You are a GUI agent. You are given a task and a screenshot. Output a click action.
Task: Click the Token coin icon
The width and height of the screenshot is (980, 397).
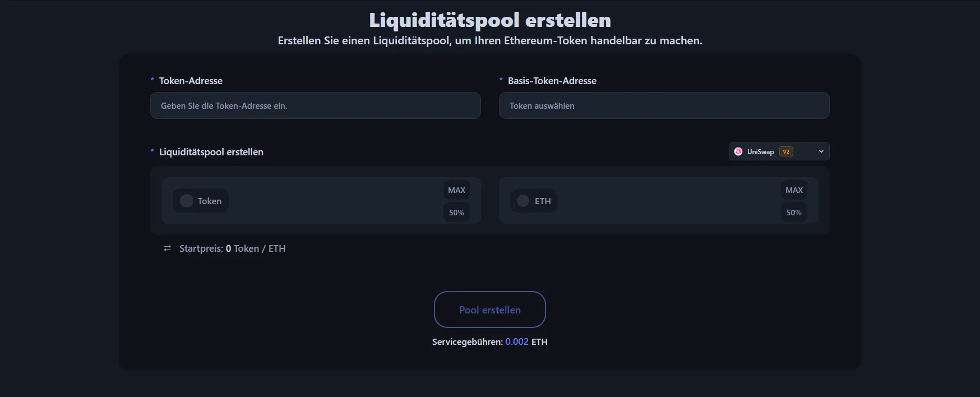click(x=186, y=200)
